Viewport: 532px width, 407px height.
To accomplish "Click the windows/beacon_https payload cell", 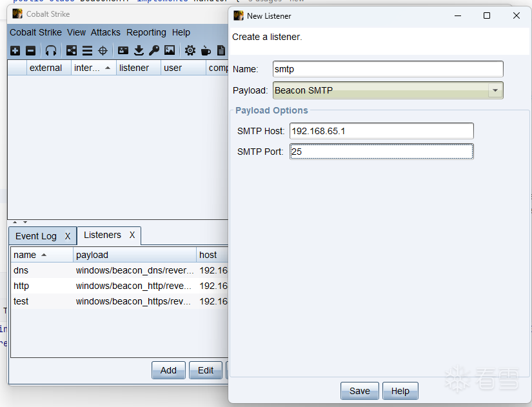I will pyautogui.click(x=133, y=301).
